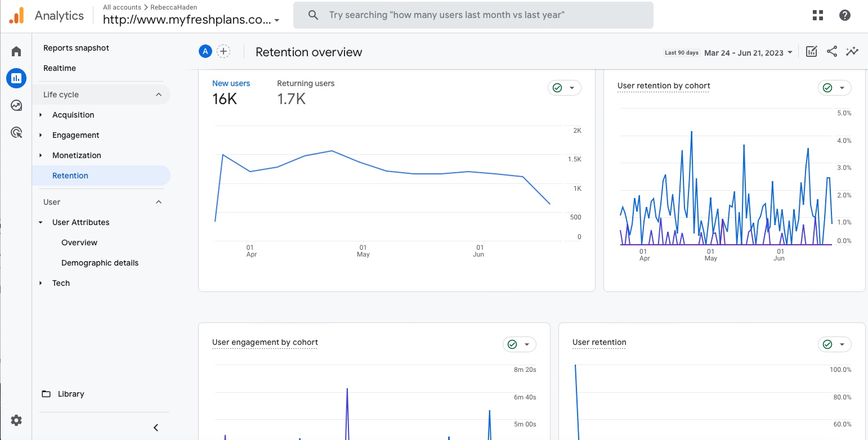Open the Google apps grid
The height and width of the screenshot is (440, 868).
point(817,15)
